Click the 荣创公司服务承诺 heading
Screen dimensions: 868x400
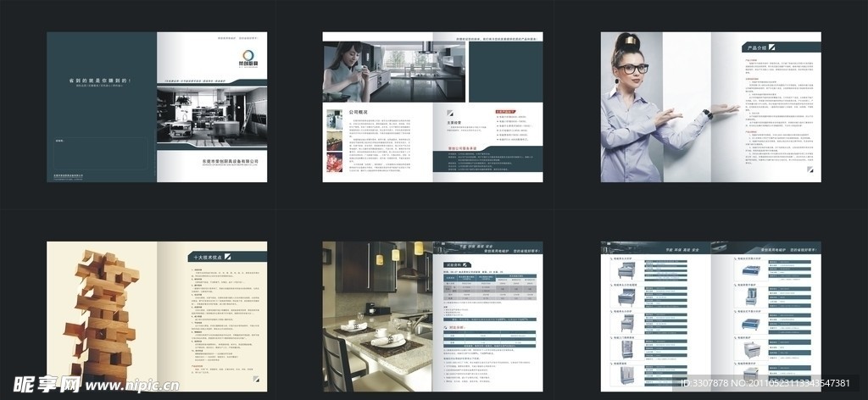coord(464,149)
